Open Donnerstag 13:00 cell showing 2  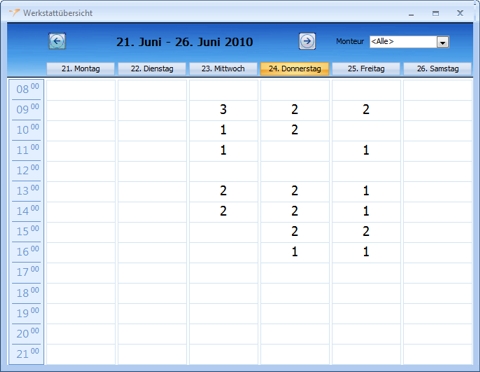coord(295,191)
